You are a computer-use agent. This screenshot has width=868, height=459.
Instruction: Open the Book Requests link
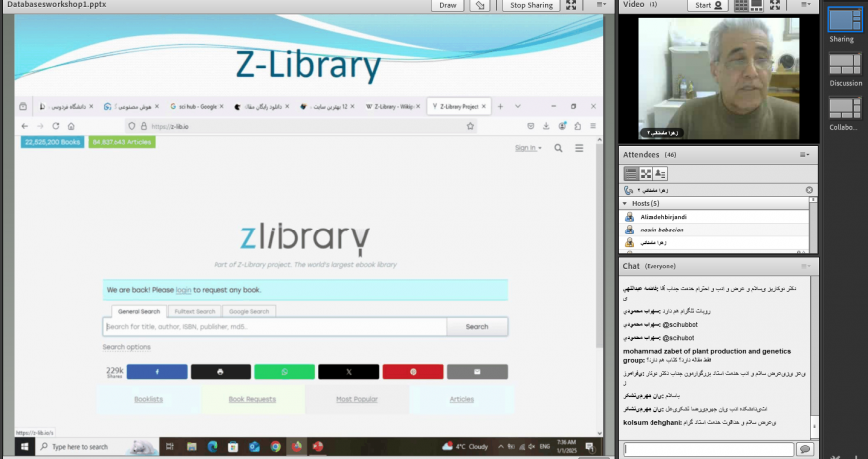pyautogui.click(x=252, y=399)
